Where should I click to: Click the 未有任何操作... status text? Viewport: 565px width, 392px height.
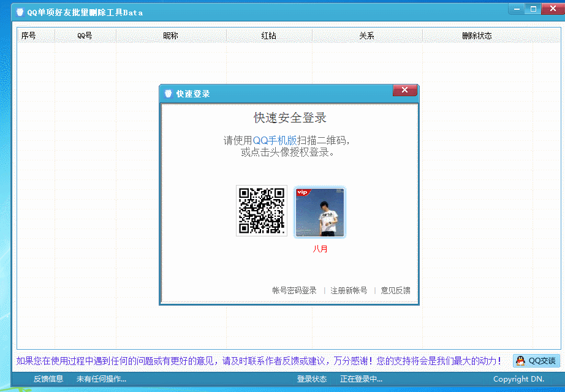click(101, 379)
